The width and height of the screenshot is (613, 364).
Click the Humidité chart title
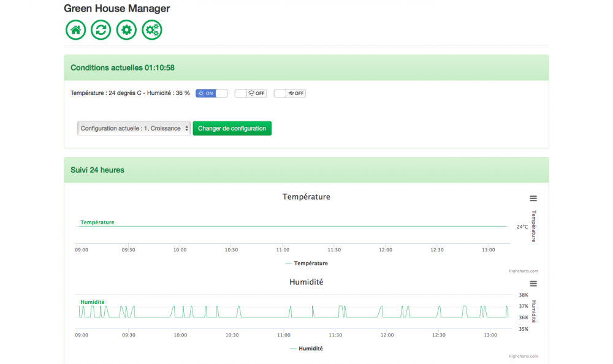[x=306, y=282]
